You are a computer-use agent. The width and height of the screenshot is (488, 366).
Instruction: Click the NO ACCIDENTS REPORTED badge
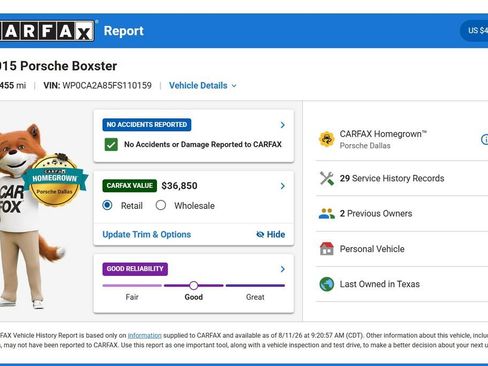[147, 125]
